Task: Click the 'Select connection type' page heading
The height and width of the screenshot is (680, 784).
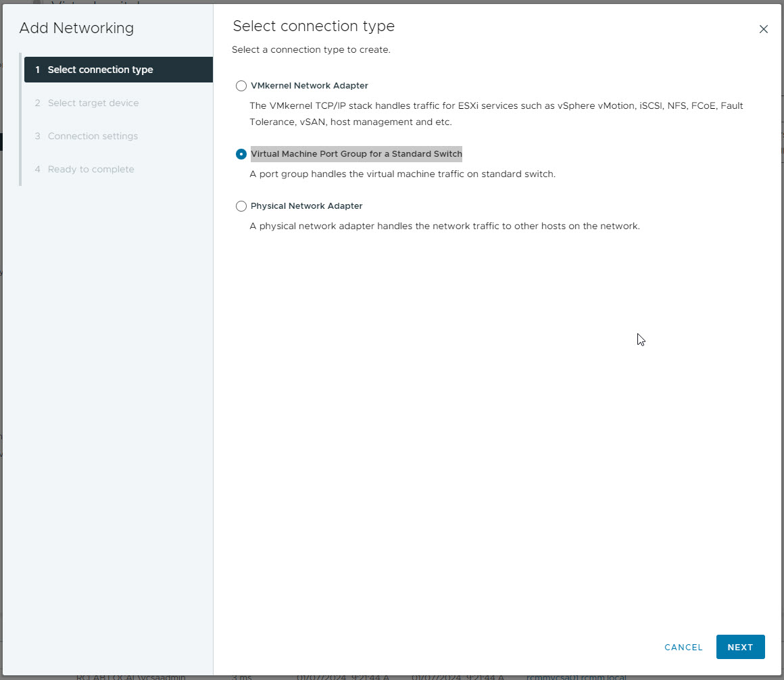Action: (314, 26)
